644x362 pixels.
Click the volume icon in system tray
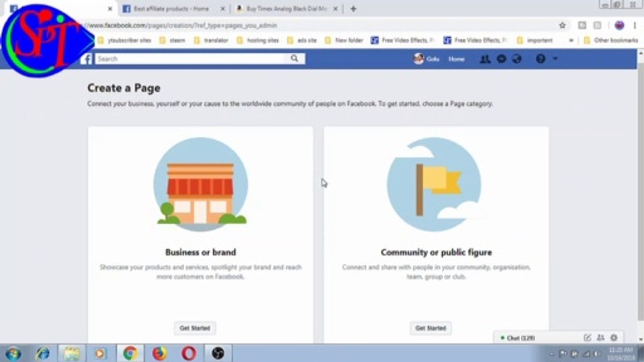(x=598, y=354)
